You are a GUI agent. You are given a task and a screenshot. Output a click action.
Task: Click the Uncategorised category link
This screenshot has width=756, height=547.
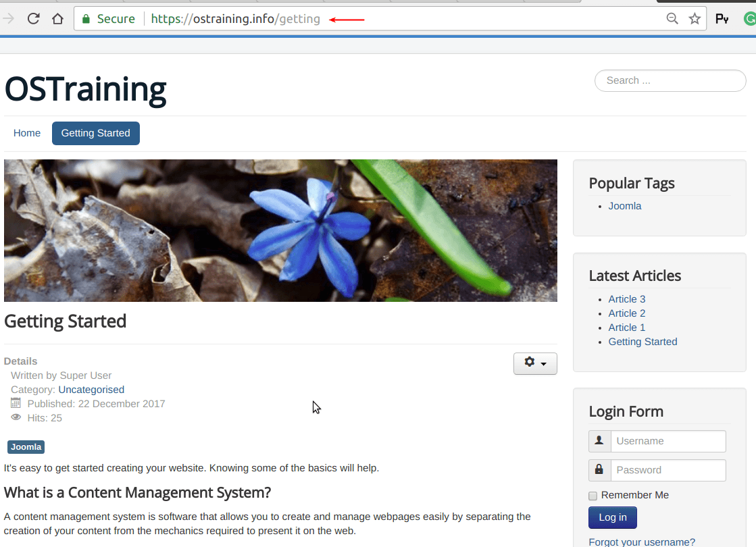[91, 390]
